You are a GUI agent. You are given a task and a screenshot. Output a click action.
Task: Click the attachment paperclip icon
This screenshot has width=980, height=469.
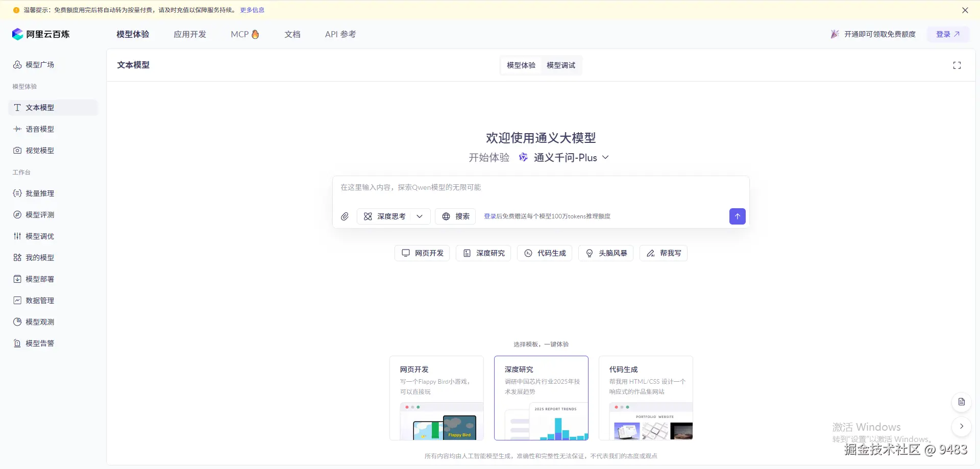coord(345,216)
